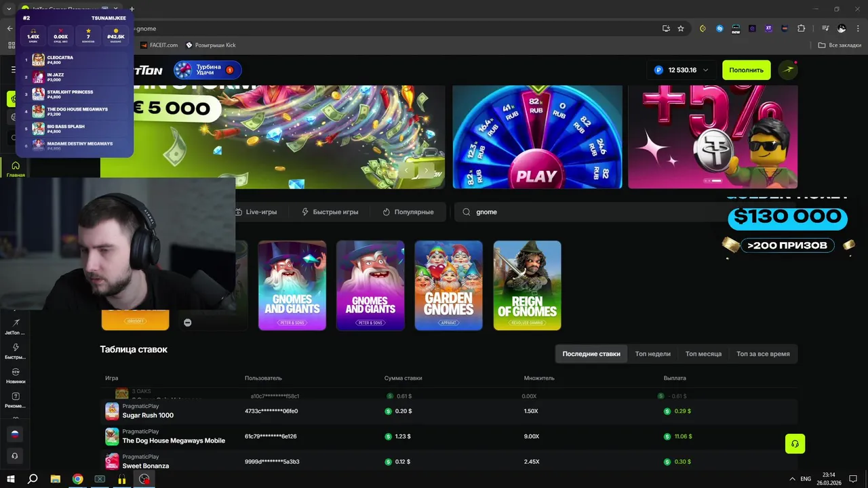Image resolution: width=868 pixels, height=488 pixels.
Task: Open File Explorer from the taskbar
Action: pos(56,479)
